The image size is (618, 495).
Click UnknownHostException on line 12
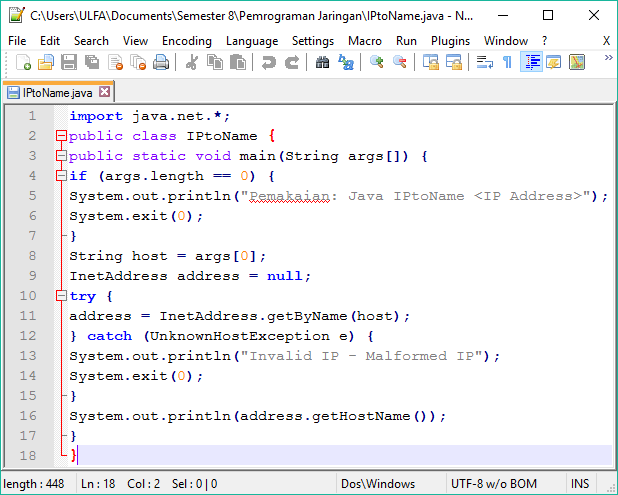(x=240, y=336)
